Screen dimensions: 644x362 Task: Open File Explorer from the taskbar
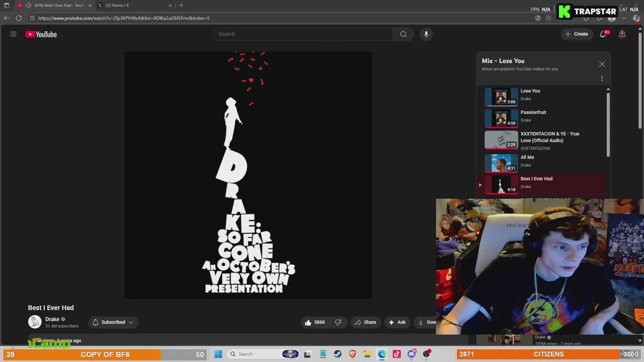[x=367, y=354]
